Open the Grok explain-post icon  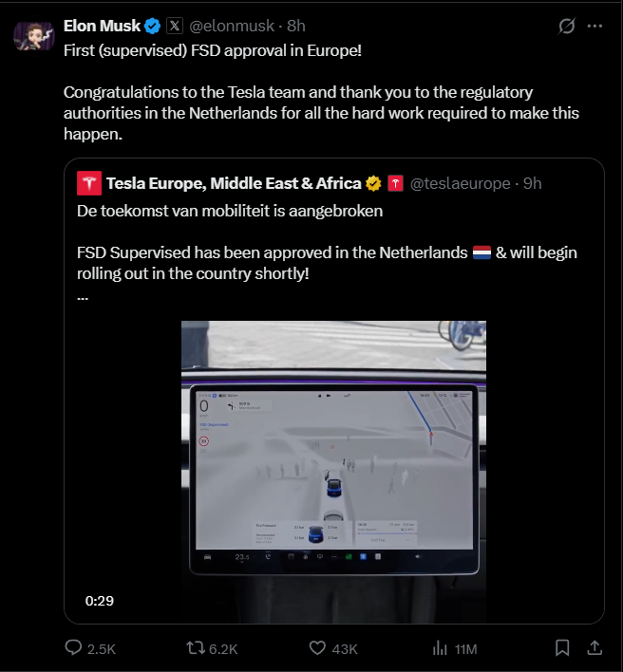pos(567,26)
